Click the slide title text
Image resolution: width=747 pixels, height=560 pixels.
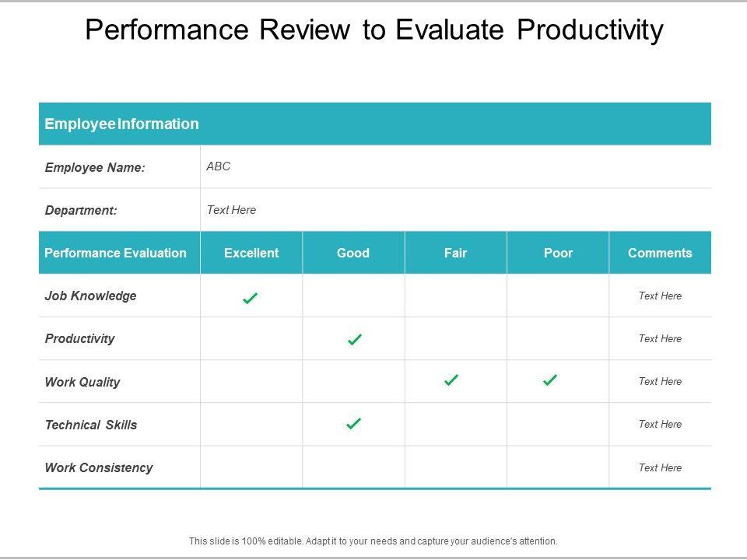(373, 30)
